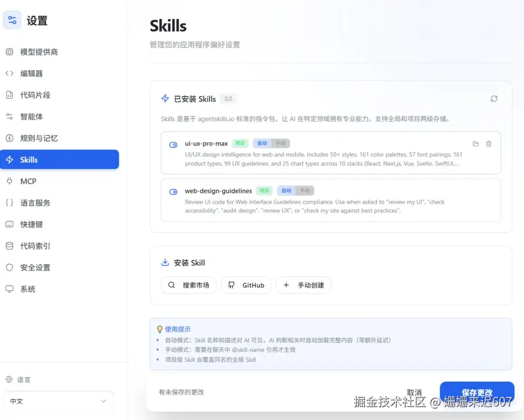Open the skill folder for ui-ux-pro-max

[x=475, y=144]
